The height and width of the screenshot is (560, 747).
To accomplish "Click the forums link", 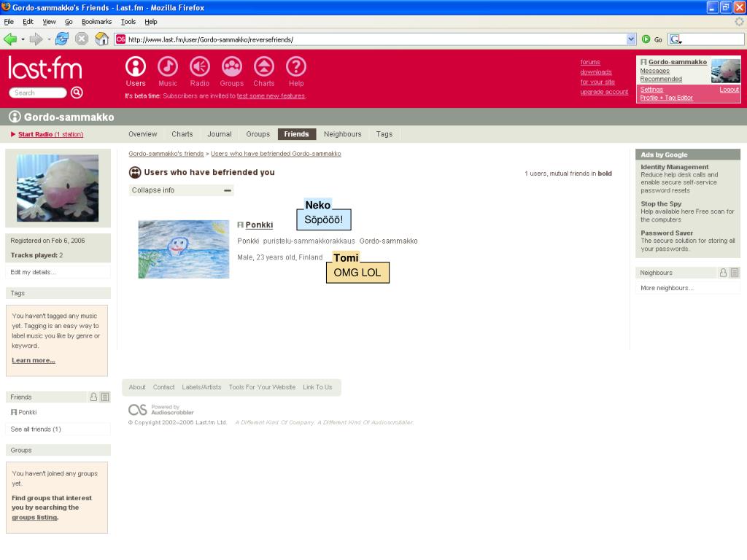I will coord(589,62).
